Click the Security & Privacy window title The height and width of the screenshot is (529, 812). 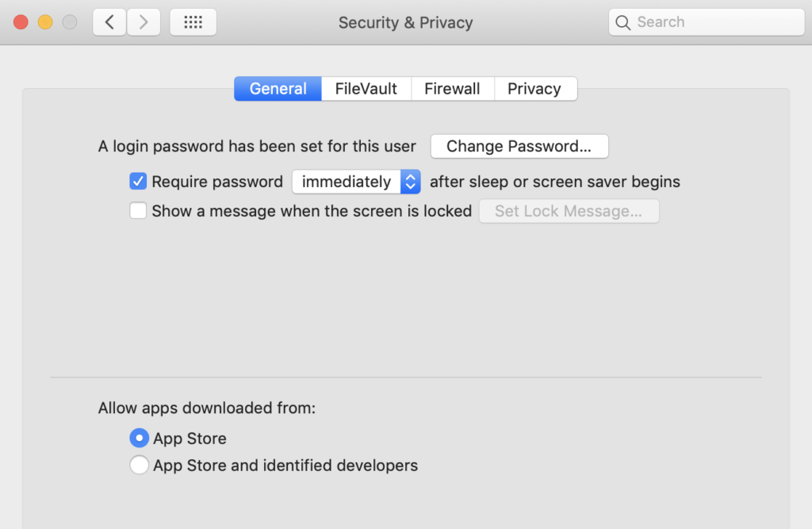[405, 22]
